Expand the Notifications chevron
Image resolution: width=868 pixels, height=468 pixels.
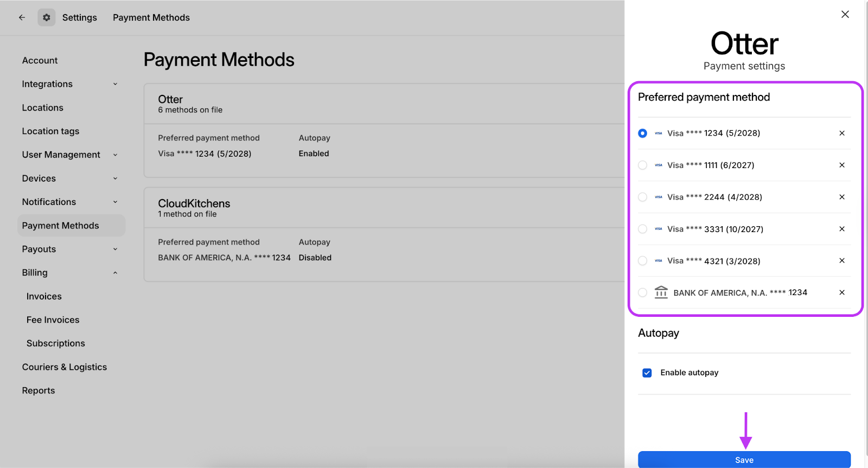tap(115, 202)
